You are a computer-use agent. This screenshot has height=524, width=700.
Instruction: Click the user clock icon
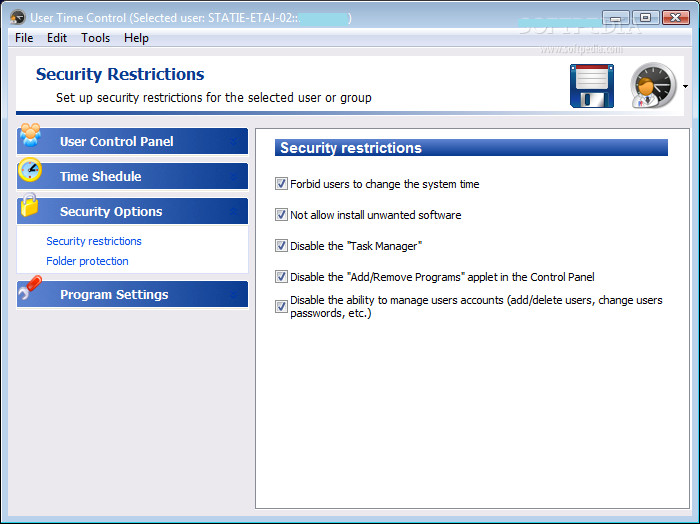(653, 85)
